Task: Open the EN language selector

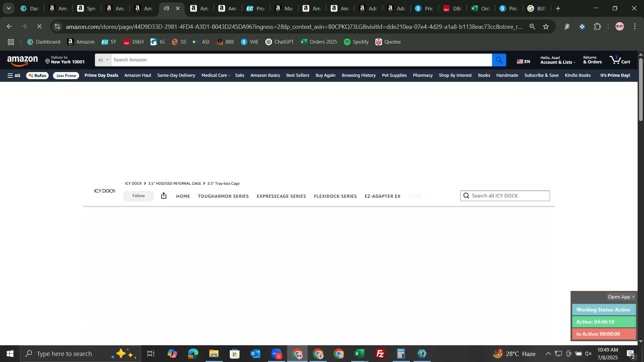Action: point(523,61)
